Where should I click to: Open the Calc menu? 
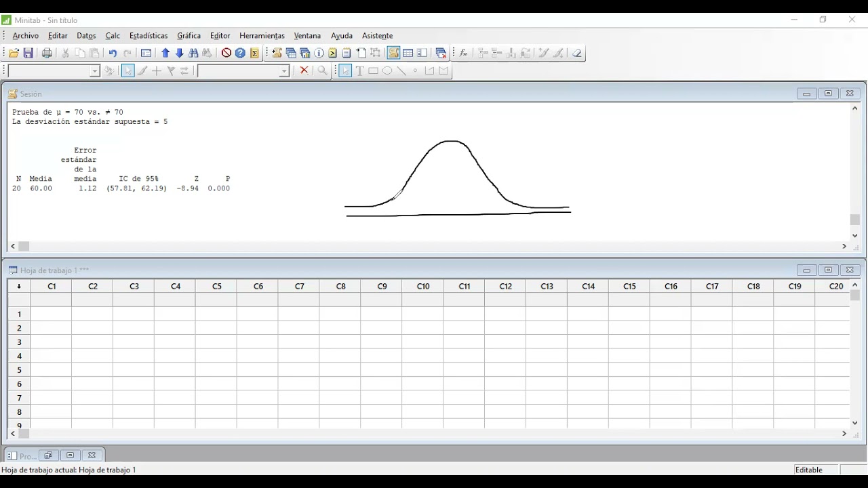pyautogui.click(x=113, y=36)
